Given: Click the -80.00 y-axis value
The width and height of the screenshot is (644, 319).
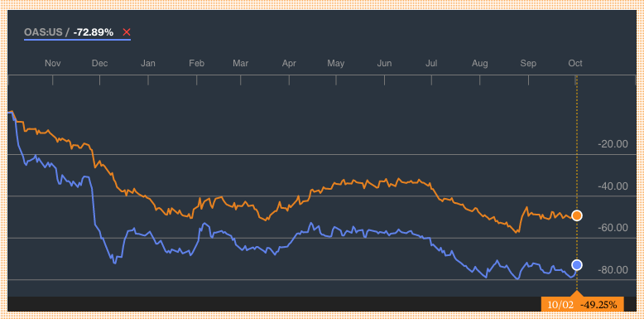Looking at the screenshot, I should tap(613, 270).
